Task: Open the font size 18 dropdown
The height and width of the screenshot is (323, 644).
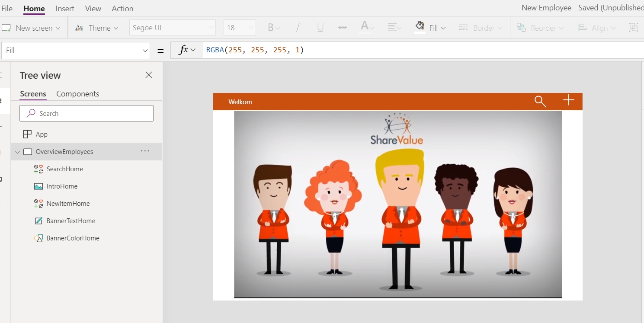Action: coord(240,28)
